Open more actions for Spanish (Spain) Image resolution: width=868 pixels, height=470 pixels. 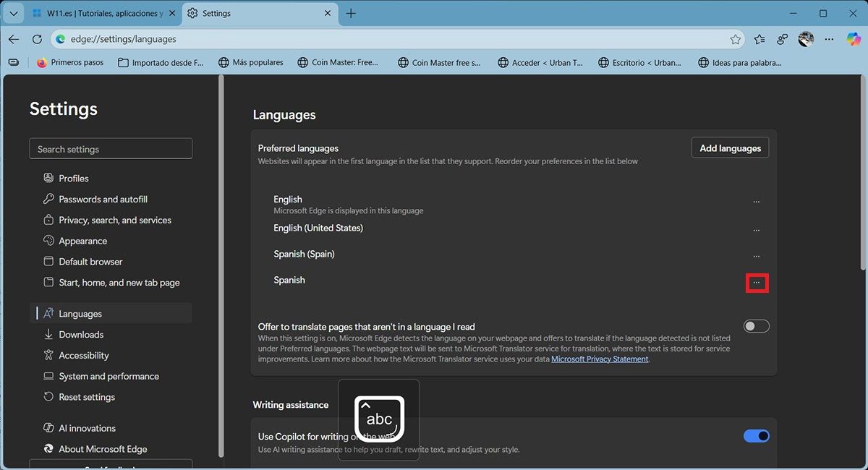757,257
